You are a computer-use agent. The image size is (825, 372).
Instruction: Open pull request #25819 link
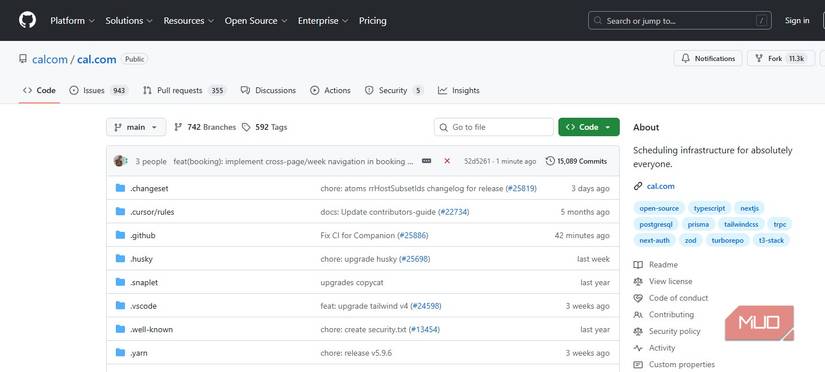[521, 188]
